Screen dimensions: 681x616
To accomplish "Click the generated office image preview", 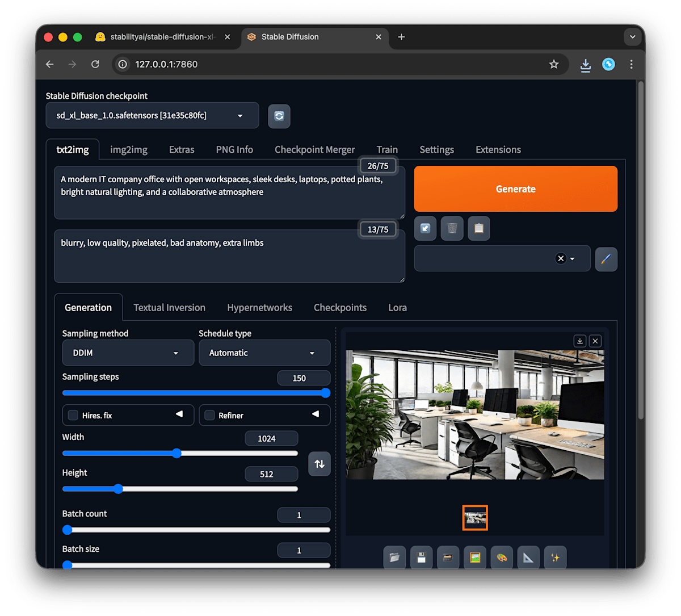I will 475,414.
